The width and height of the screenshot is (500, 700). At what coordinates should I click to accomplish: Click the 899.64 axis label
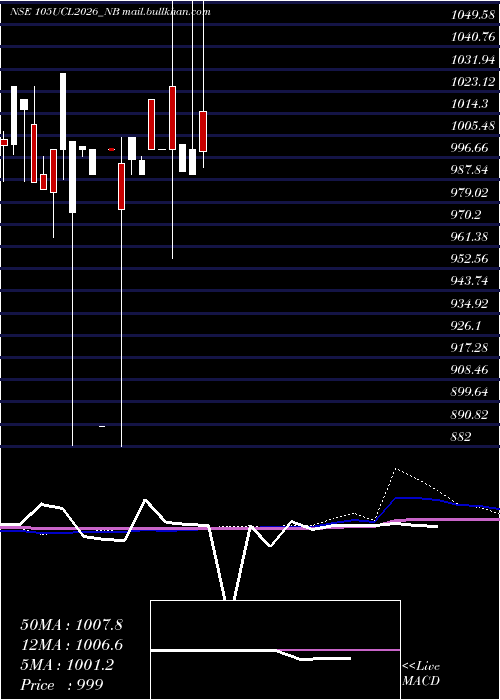[x=469, y=392]
